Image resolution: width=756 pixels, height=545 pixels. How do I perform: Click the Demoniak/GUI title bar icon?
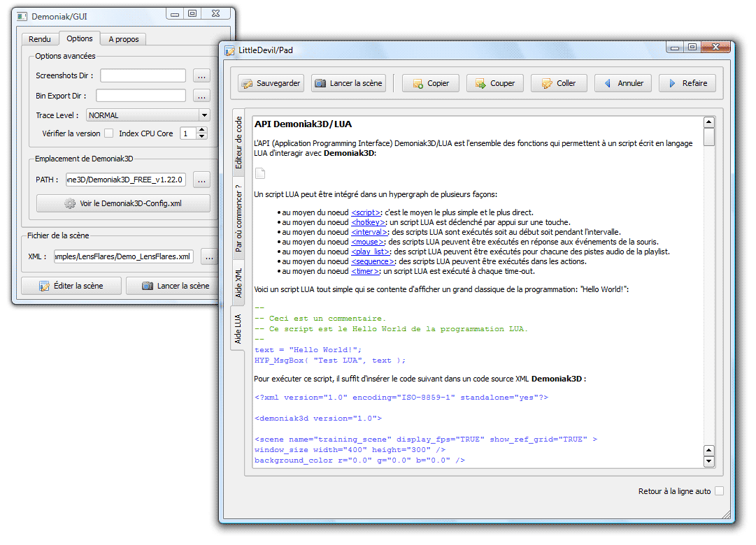22,16
